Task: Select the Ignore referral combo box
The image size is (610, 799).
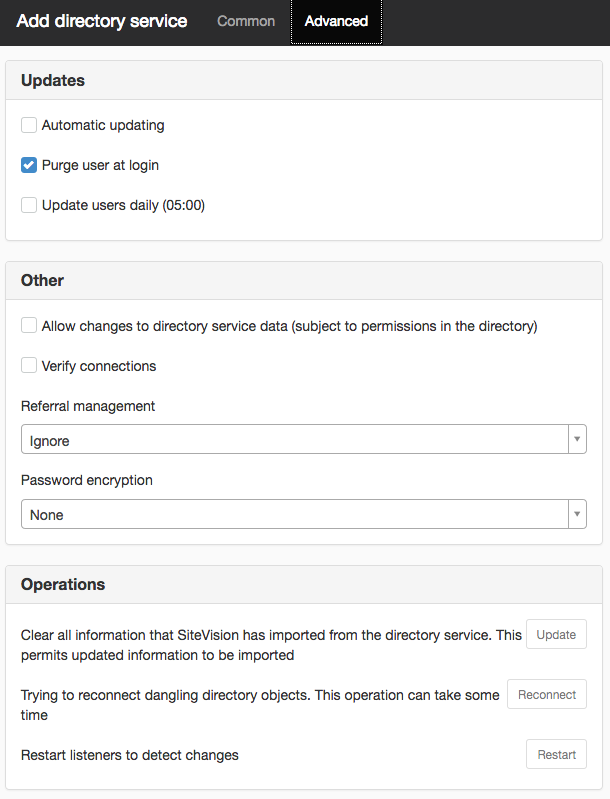Action: tap(304, 439)
